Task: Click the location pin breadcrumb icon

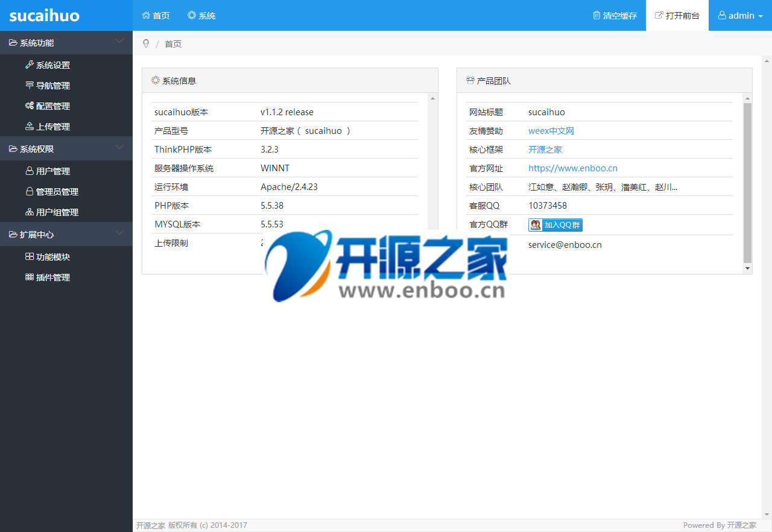Action: 146,43
